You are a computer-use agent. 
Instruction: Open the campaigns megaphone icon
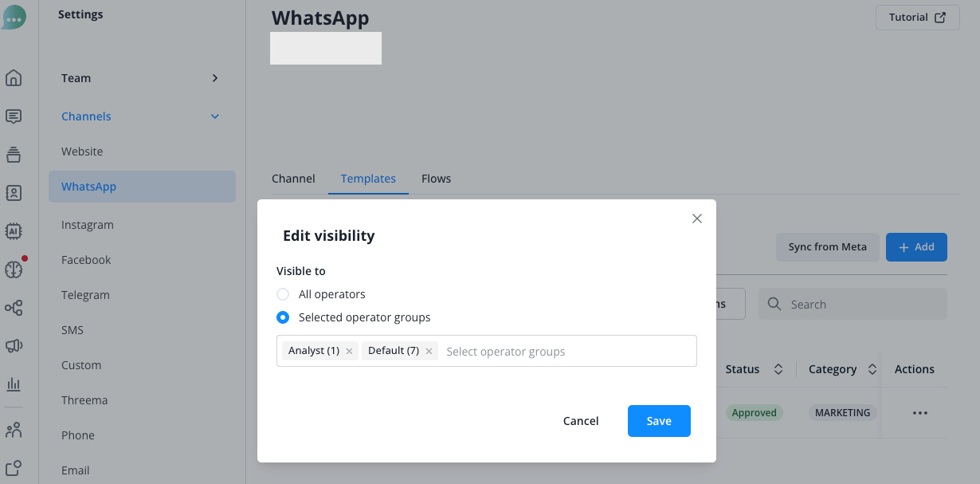click(14, 346)
